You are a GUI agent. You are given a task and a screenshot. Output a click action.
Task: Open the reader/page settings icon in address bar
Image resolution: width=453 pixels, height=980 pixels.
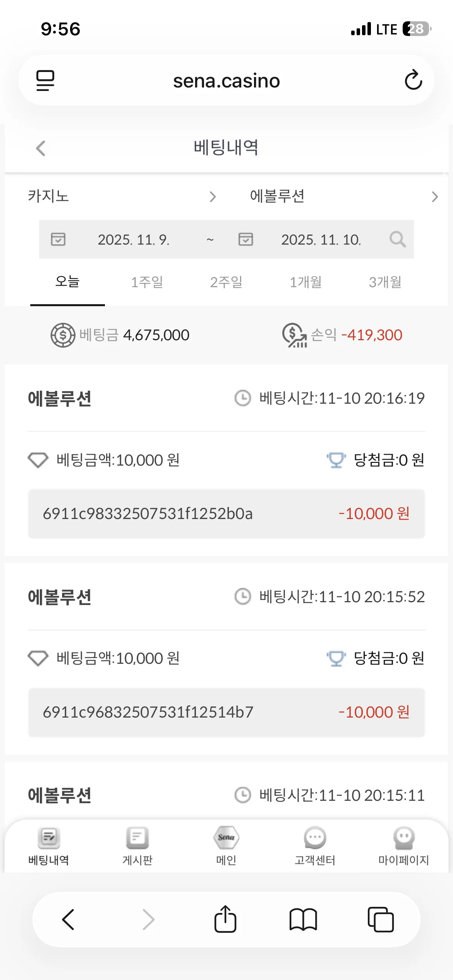pyautogui.click(x=45, y=81)
